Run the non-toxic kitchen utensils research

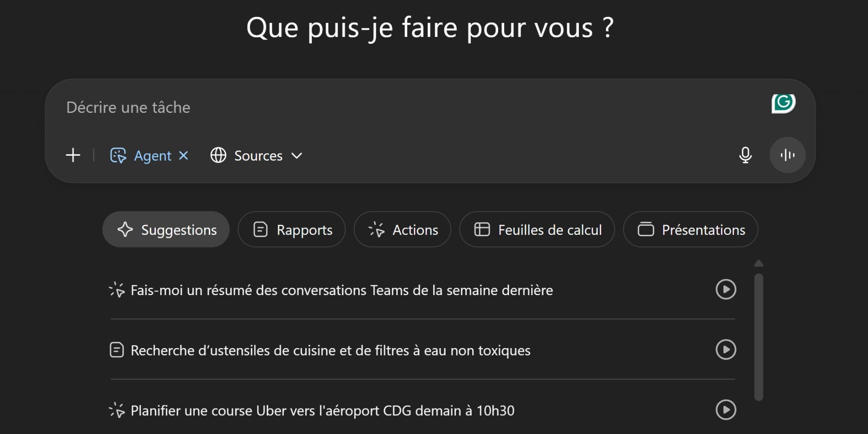[726, 350]
